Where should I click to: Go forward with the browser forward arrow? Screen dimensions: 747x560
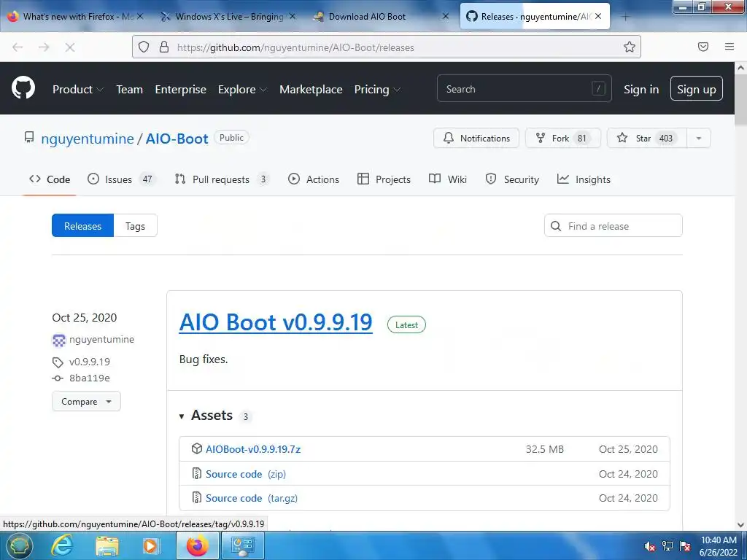pos(44,47)
